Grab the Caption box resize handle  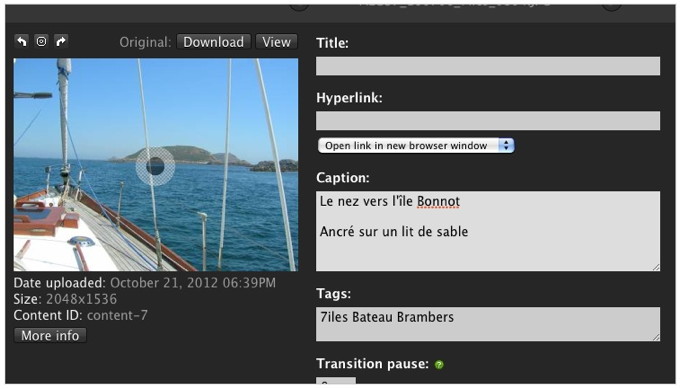click(656, 267)
